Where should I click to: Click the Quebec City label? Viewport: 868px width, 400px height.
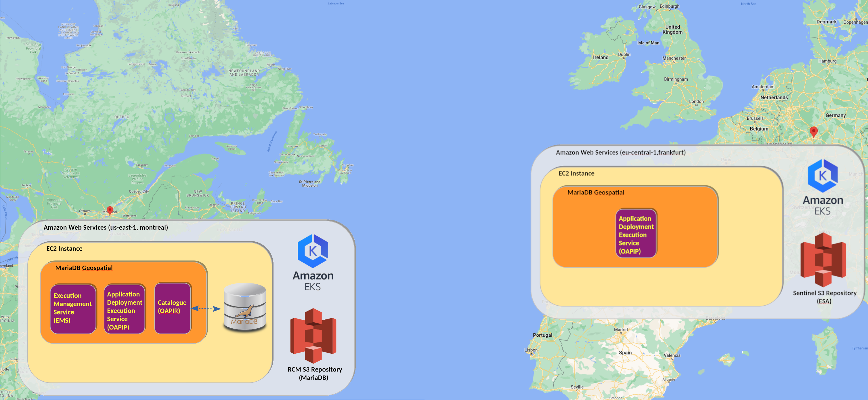[139, 191]
